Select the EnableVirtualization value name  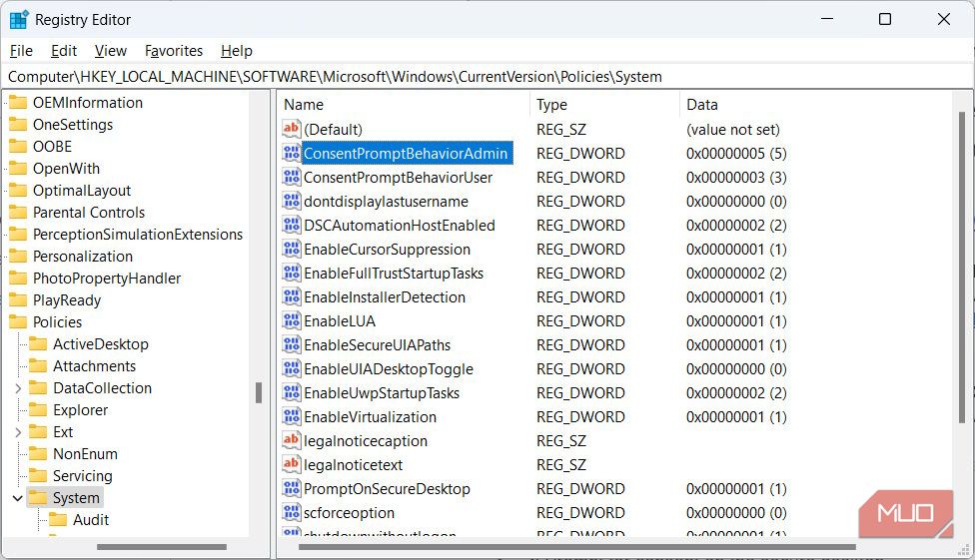[x=370, y=416]
